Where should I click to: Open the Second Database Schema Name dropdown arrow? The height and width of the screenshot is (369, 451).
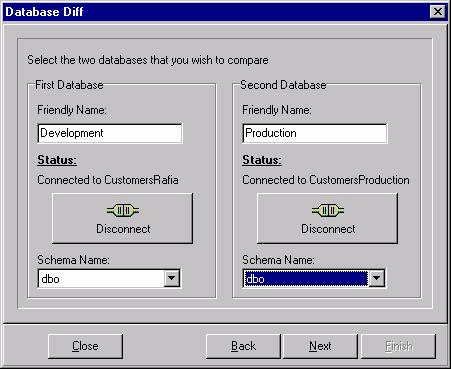[x=377, y=278]
